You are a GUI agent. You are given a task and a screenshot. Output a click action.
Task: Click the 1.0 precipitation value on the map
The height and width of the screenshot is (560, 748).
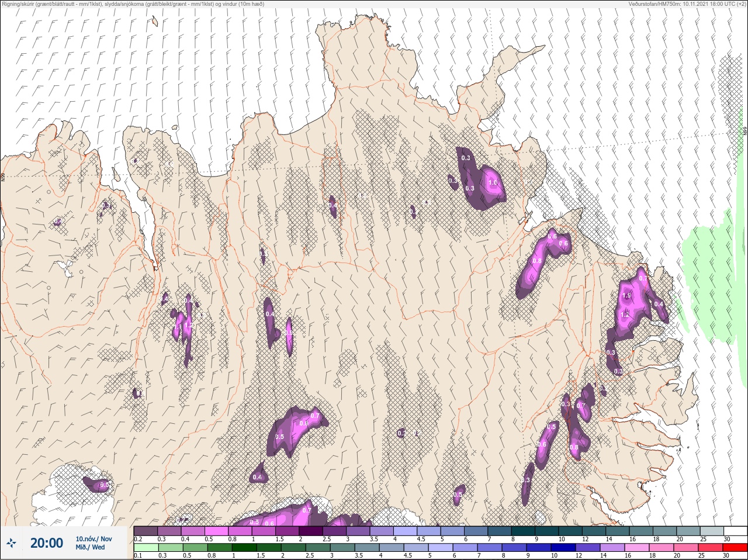tap(492, 182)
